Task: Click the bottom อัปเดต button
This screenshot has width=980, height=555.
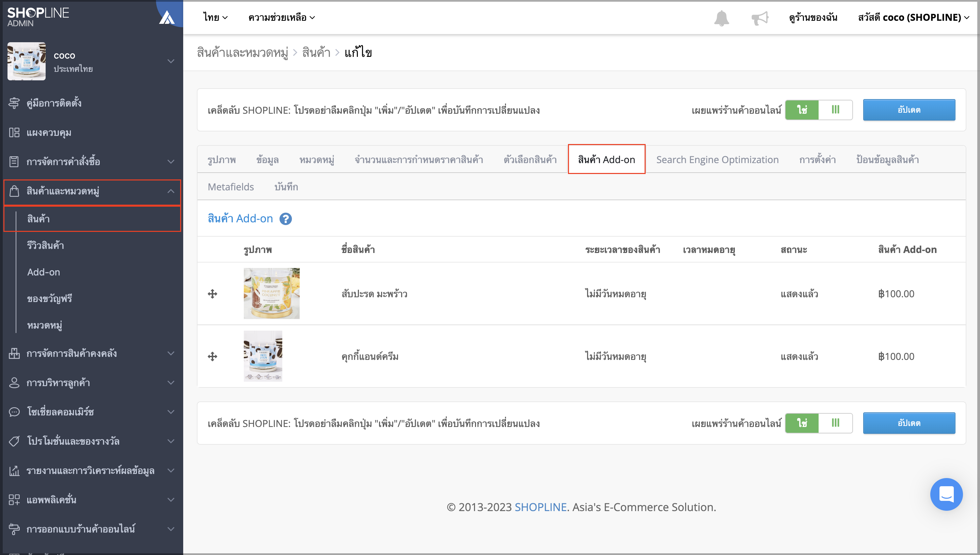Action: (x=909, y=423)
